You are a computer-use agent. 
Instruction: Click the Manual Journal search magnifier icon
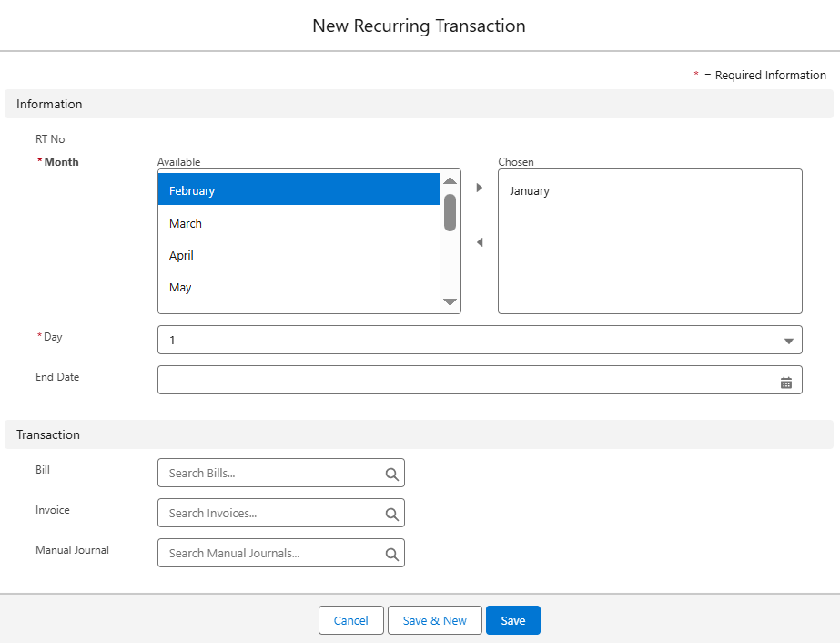point(391,554)
